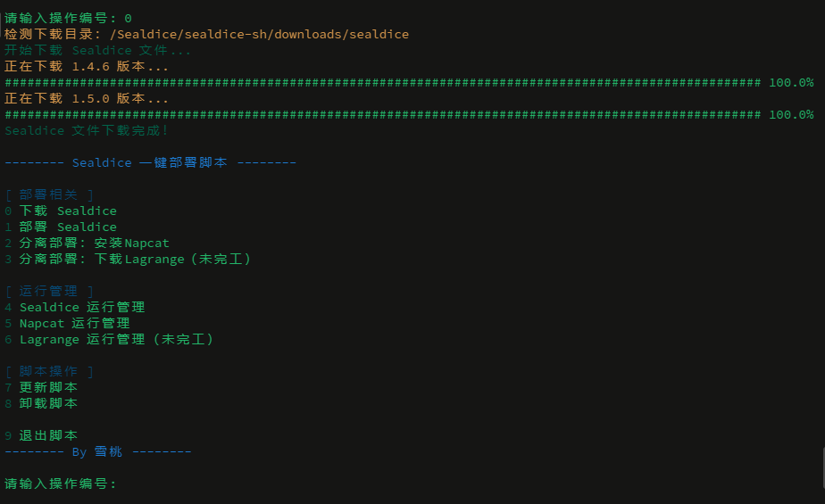
Task: Click option 2 安装Napcat
Action: [94, 244]
